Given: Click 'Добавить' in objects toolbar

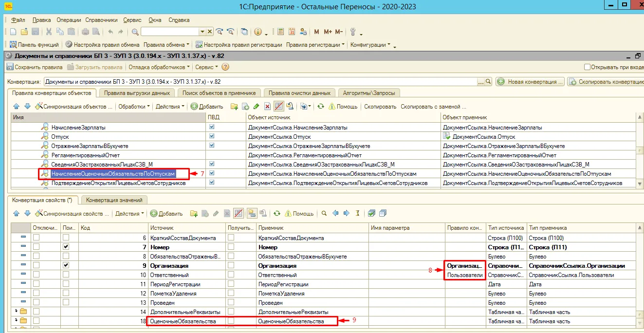Looking at the screenshot, I should tap(206, 106).
